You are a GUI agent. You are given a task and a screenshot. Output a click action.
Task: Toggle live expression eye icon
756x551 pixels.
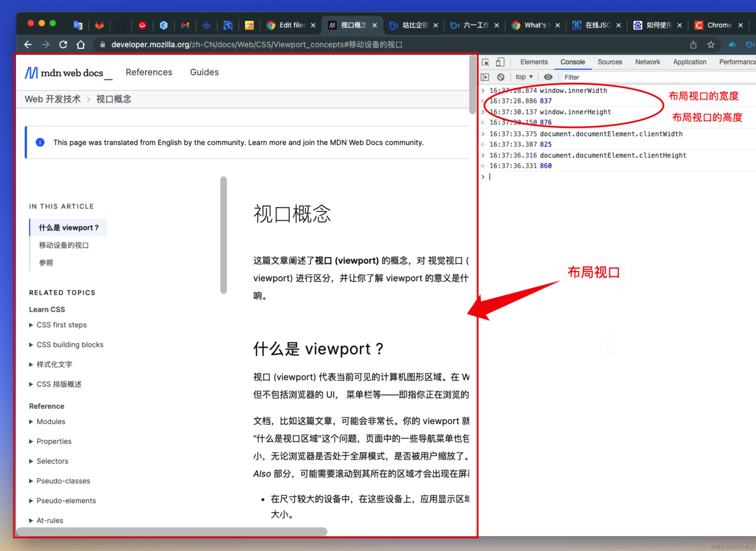[x=548, y=77]
